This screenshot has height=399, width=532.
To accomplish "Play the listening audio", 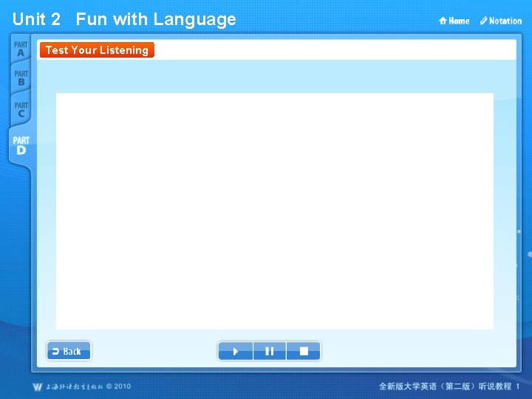I will (x=236, y=351).
